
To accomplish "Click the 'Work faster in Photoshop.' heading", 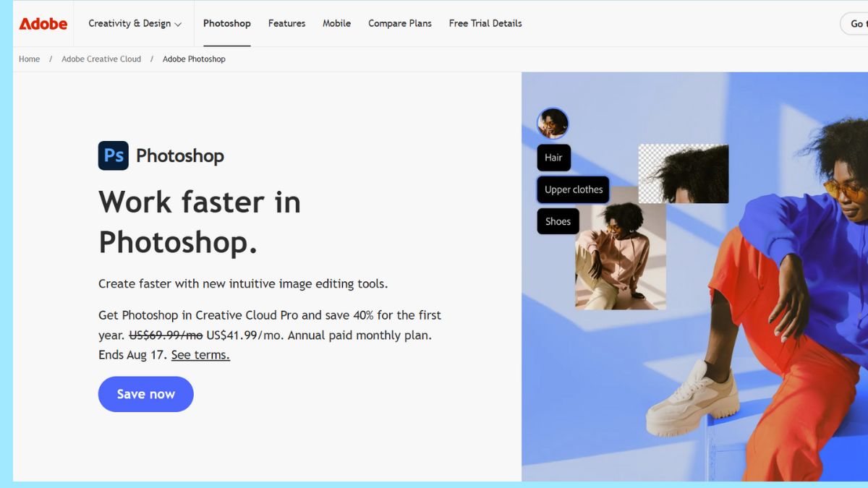I will point(200,222).
